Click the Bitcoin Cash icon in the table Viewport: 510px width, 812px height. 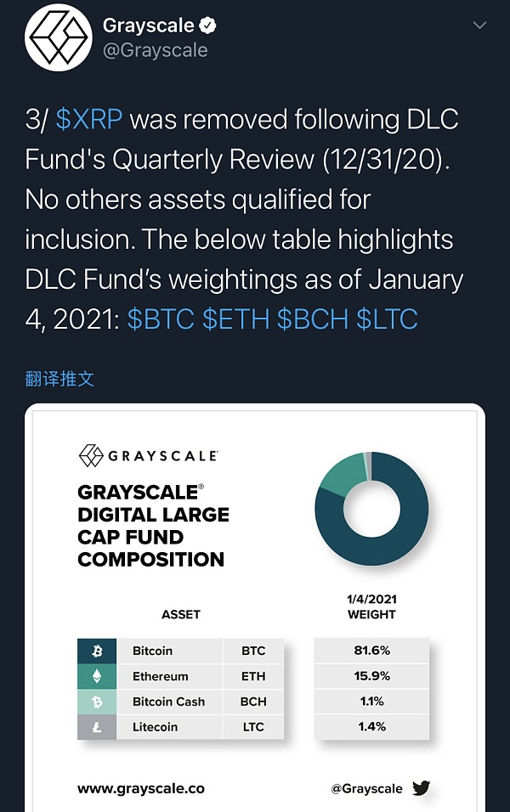96,702
